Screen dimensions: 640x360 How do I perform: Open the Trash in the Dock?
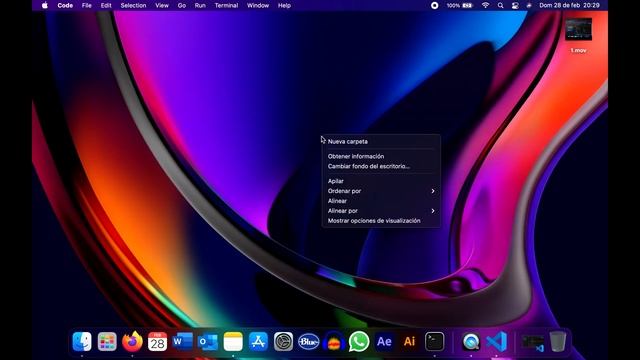(558, 341)
